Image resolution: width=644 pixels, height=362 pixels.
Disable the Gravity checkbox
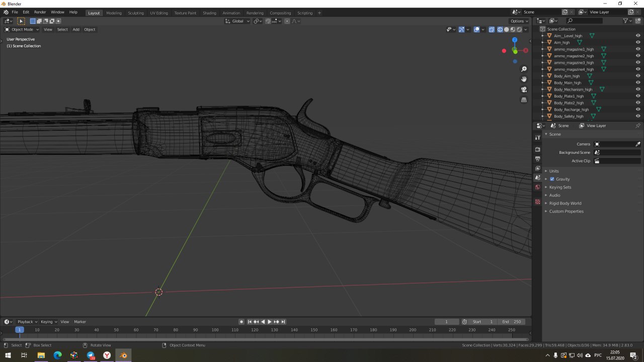552,179
